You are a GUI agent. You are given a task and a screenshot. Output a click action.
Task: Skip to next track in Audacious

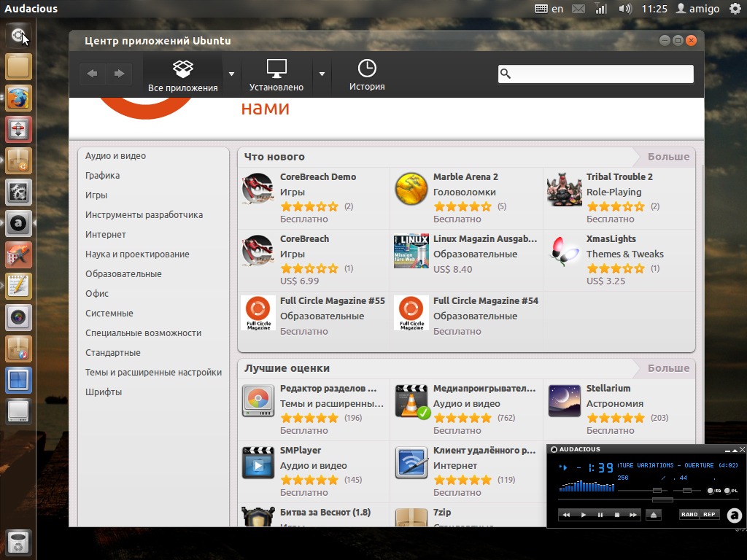(632, 515)
